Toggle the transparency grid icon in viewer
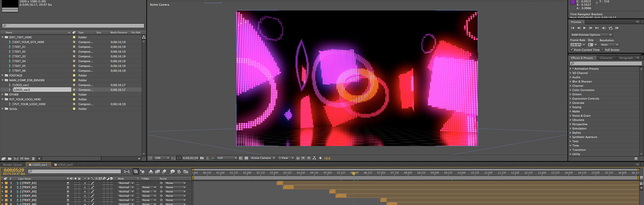The height and width of the screenshot is (205, 644). 246,158
